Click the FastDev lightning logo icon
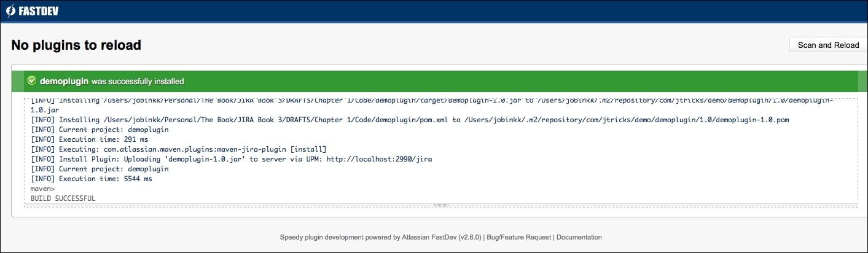 10,11
